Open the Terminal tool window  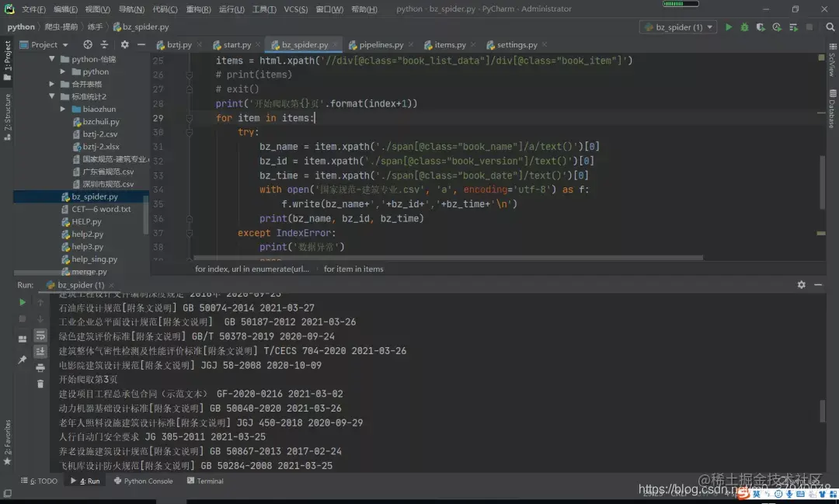coord(205,481)
